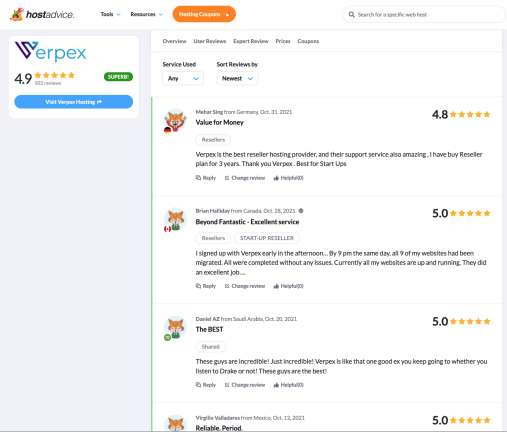The width and height of the screenshot is (507, 432).
Task: Click Reply icon under Beyond Fantastic review
Action: click(x=198, y=286)
